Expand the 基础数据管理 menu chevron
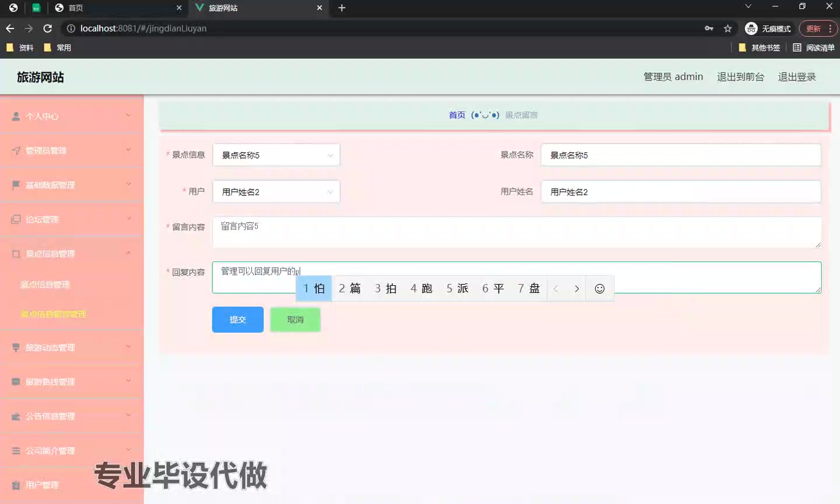Image resolution: width=840 pixels, height=504 pixels. tap(128, 184)
